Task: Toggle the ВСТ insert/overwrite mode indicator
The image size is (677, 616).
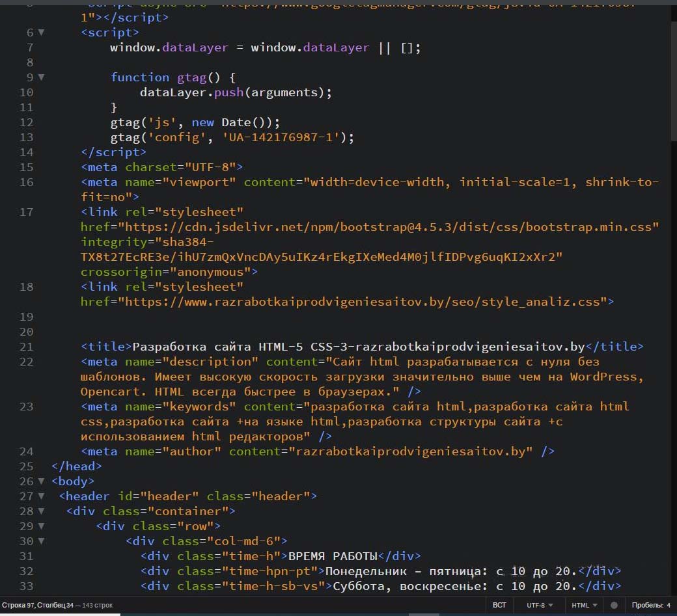Action: click(x=499, y=605)
